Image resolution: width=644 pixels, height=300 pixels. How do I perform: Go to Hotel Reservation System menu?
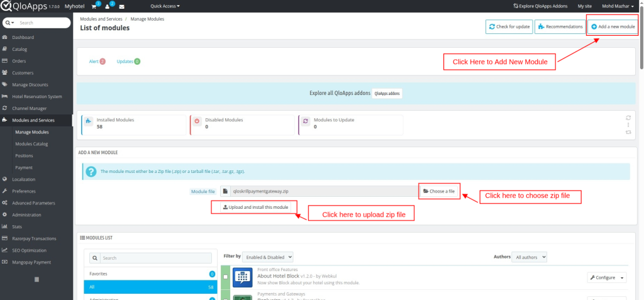[x=36, y=96]
